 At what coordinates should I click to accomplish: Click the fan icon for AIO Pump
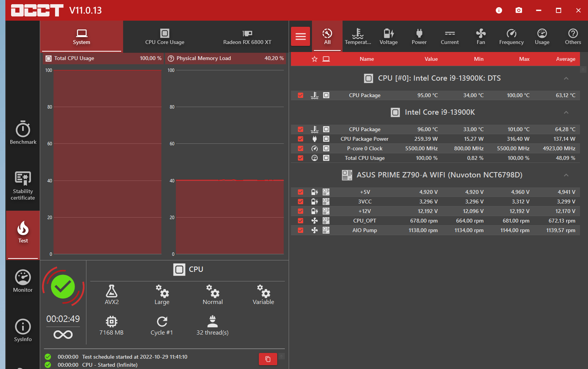point(315,230)
